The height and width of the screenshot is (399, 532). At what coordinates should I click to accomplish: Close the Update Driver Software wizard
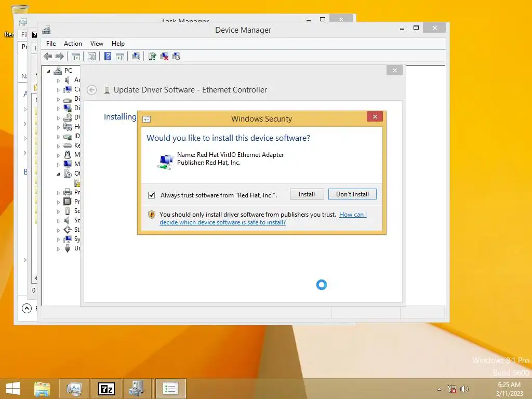(x=395, y=71)
